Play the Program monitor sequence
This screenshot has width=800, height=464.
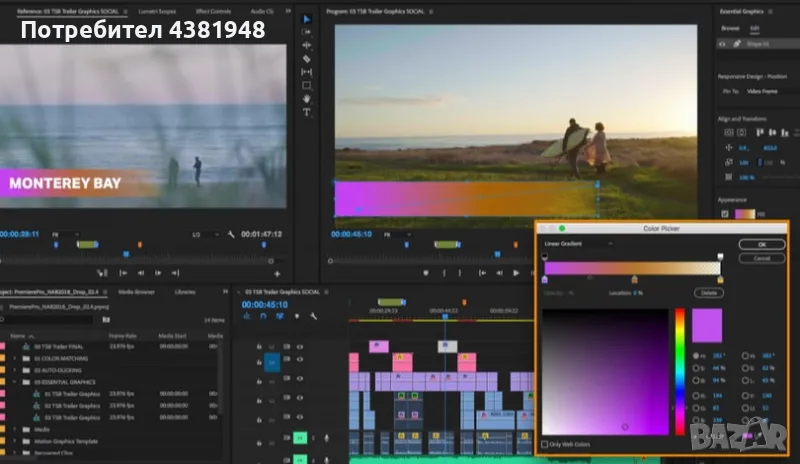516,273
